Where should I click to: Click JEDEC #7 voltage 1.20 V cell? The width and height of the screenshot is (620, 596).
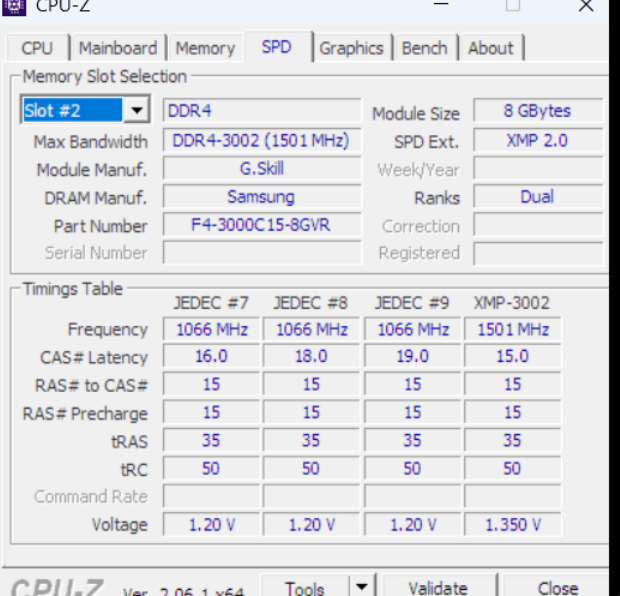(212, 525)
